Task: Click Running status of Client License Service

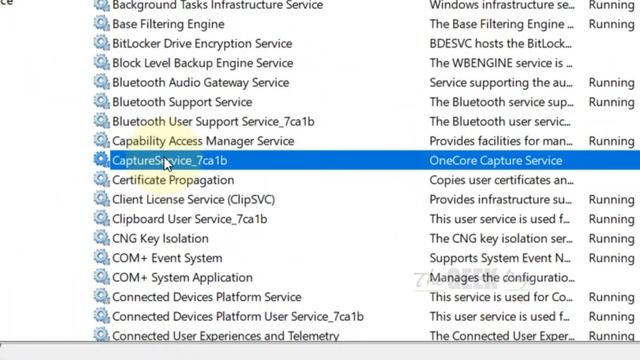Action: (611, 200)
